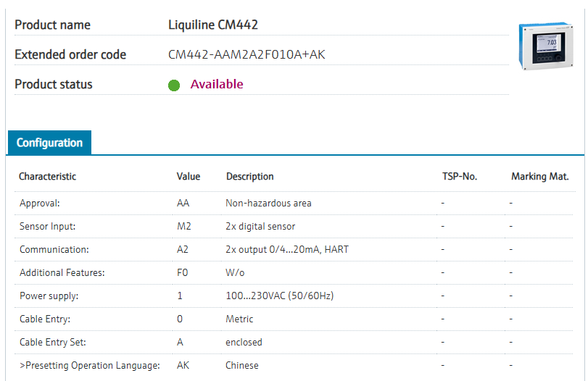Click the TSP-No. column header
Screen dimensions: 588x381
(460, 177)
